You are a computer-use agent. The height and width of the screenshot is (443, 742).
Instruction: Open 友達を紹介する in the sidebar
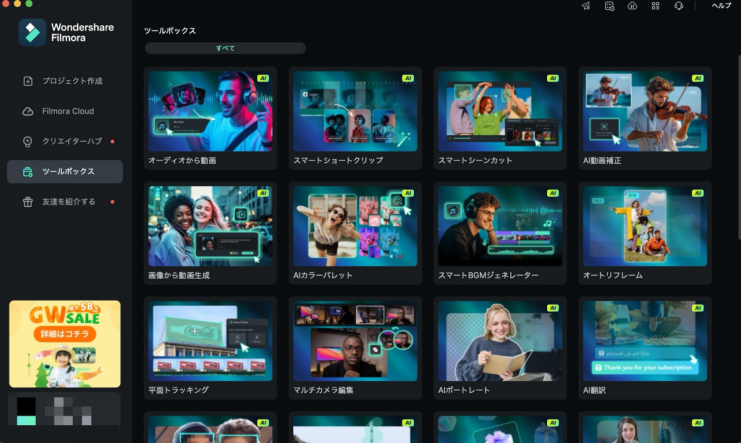(65, 202)
